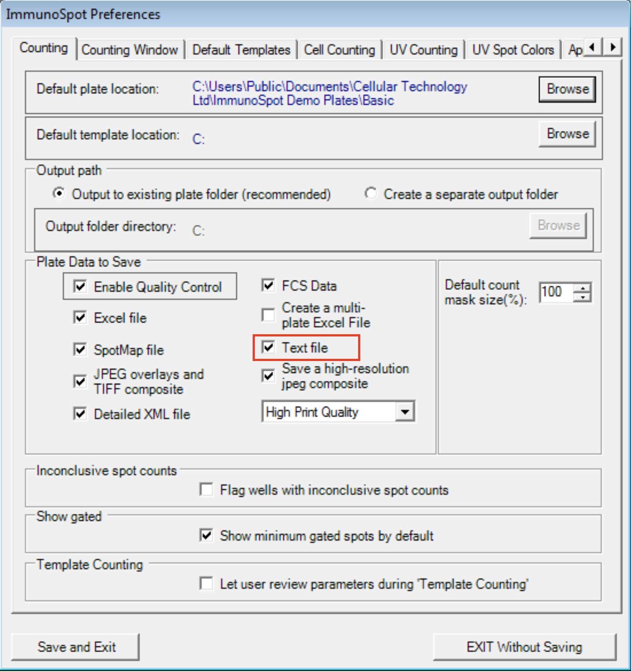Click the default template location value C:
Screen dimensions: 631x672
point(199,139)
